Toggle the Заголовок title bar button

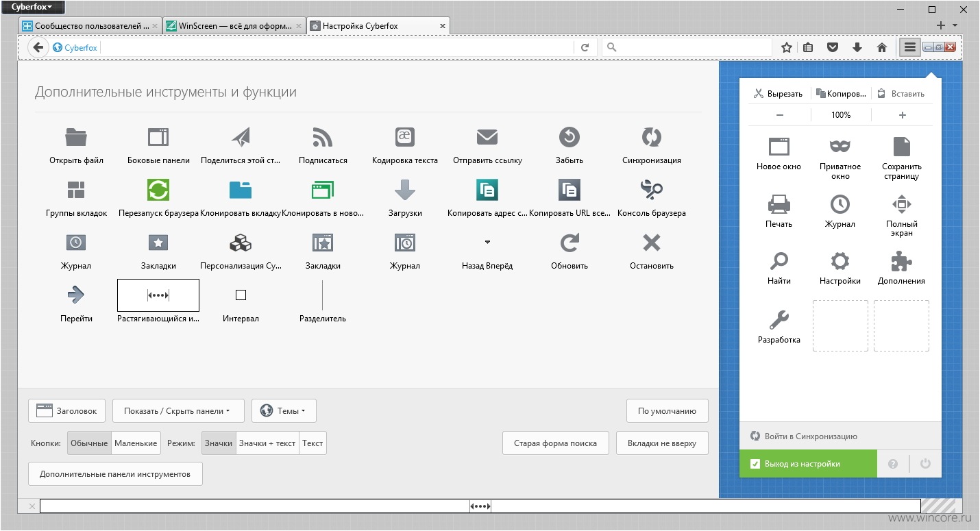click(67, 411)
